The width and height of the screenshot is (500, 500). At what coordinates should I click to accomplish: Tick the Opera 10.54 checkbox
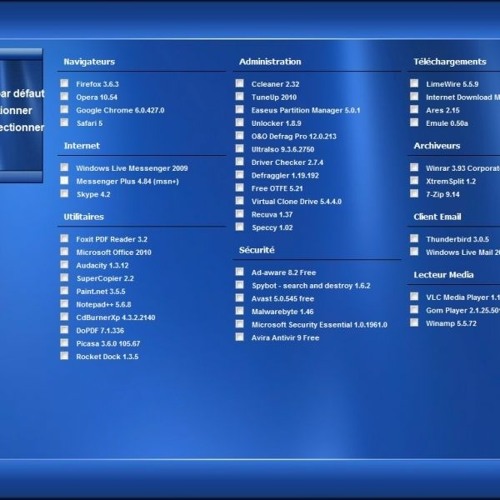[x=64, y=96]
